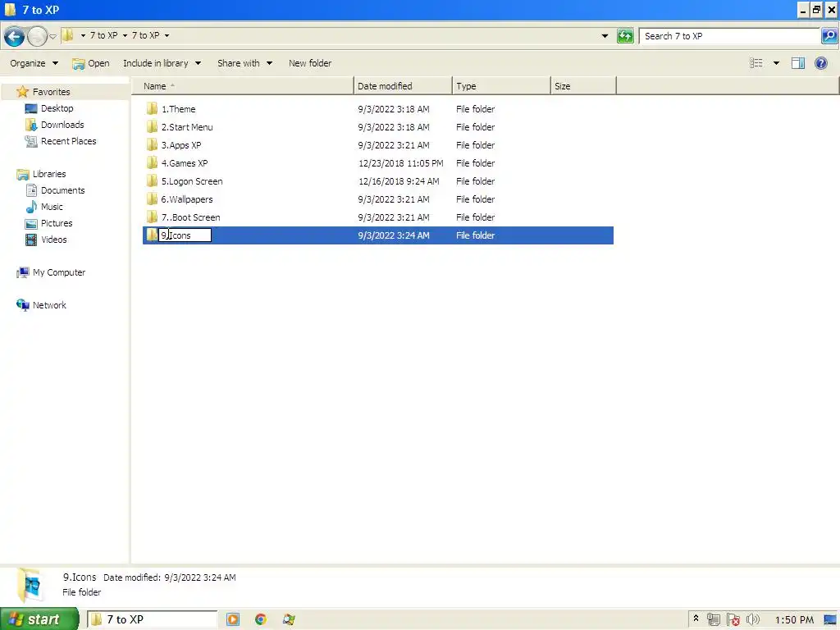Open Music library
Screen dimensions: 840x630
tap(52, 207)
